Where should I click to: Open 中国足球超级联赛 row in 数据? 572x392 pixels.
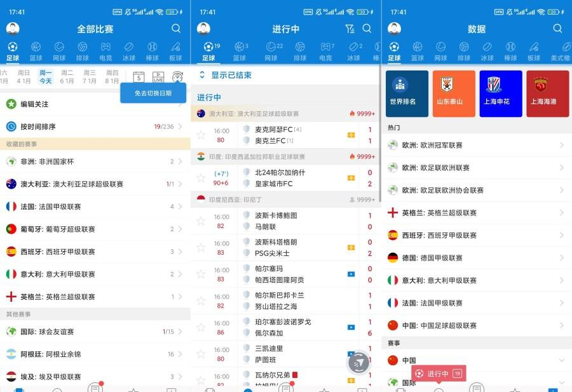477,325
